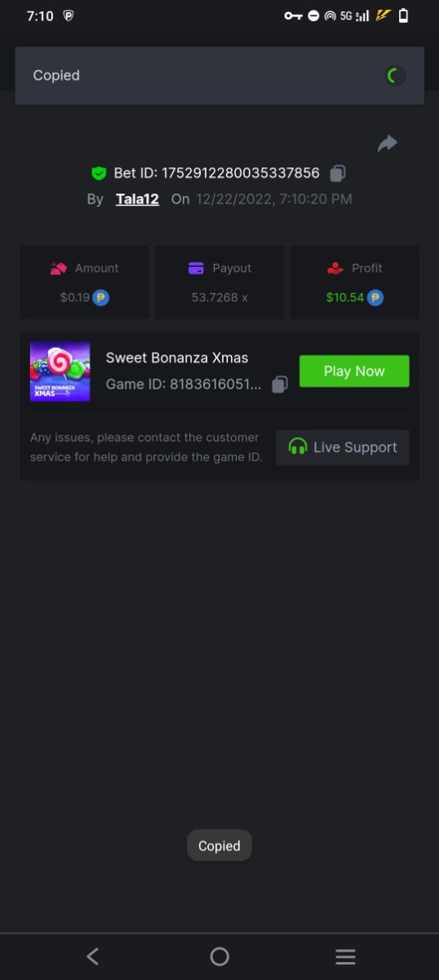
Task: Tap the pink Amount icon
Action: 58,268
